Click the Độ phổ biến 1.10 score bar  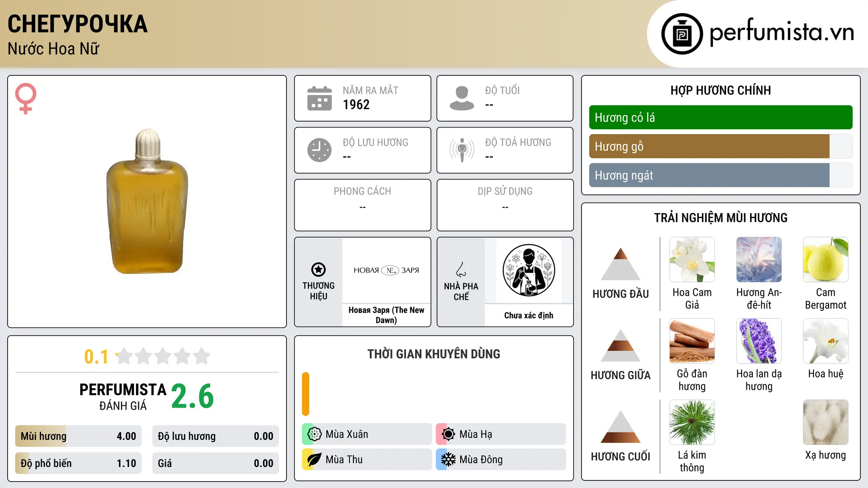coord(78,463)
